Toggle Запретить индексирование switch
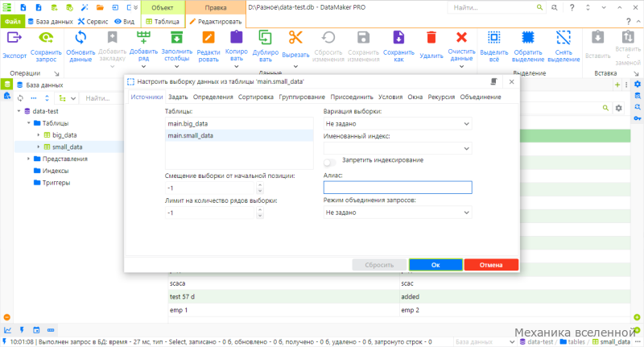 [329, 162]
